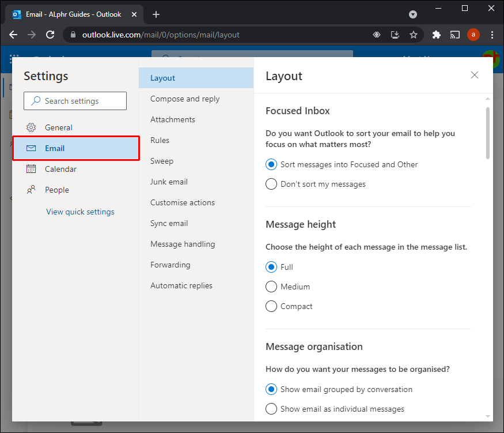Select "Show email as individual messages"
Viewport: 504px width, 433px height.
271,409
